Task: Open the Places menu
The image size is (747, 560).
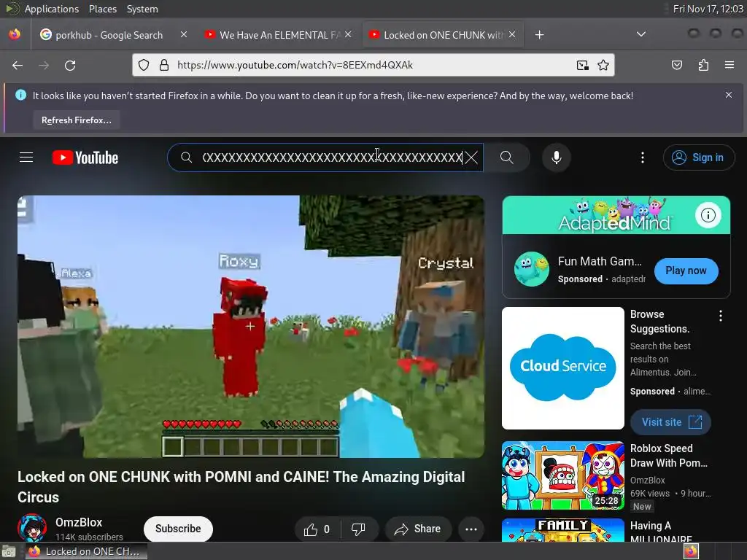Action: point(102,9)
